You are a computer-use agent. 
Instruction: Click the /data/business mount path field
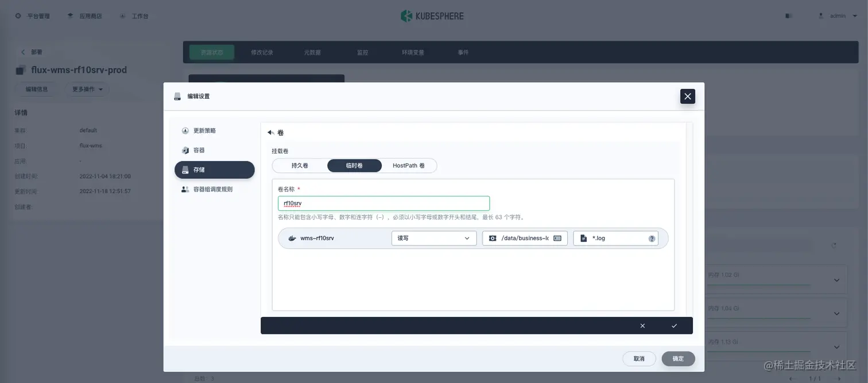525,238
